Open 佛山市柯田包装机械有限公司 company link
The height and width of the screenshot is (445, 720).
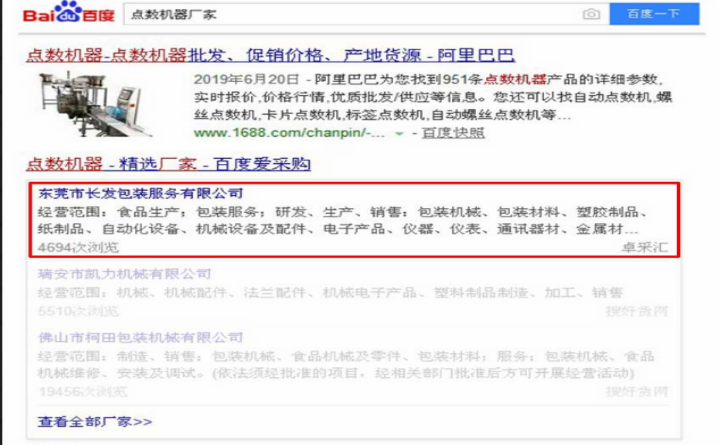[141, 338]
